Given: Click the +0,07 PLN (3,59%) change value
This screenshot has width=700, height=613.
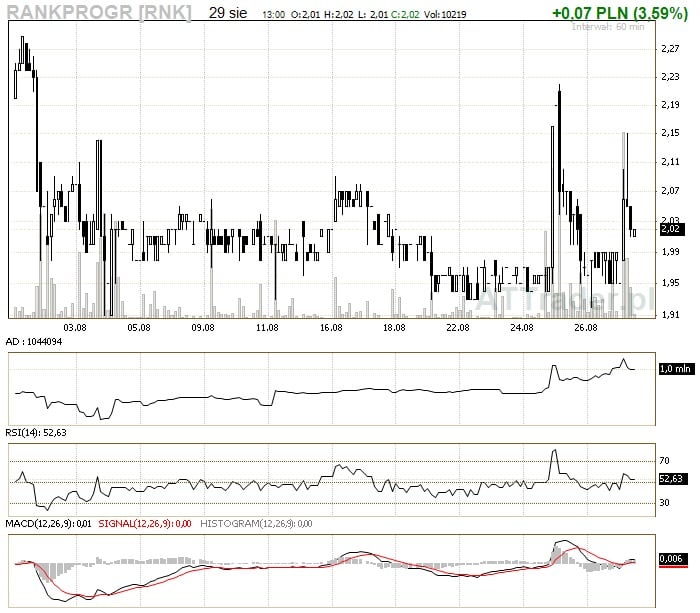Looking at the screenshot, I should tap(620, 13).
